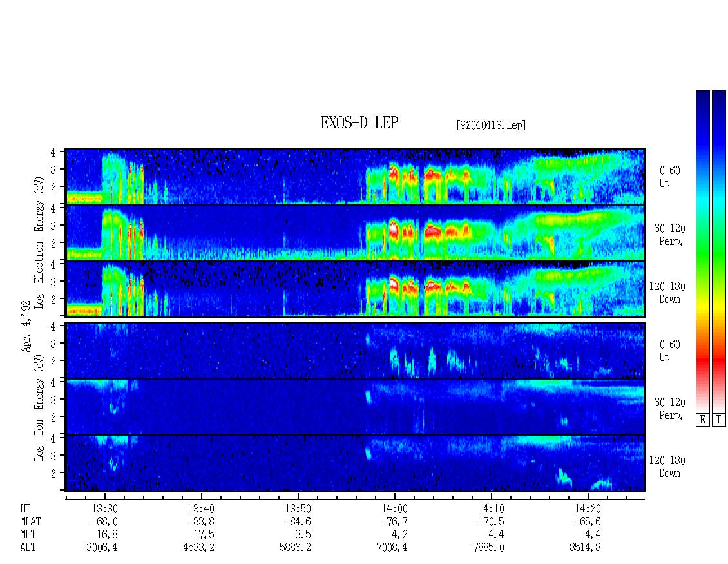728x564 pixels.
Task: Click the ALT value 7008.4
Action: (x=392, y=548)
